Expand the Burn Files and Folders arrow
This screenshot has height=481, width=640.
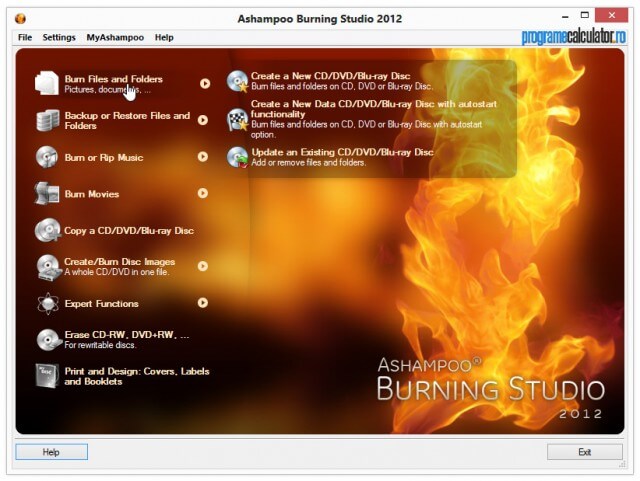(205, 83)
